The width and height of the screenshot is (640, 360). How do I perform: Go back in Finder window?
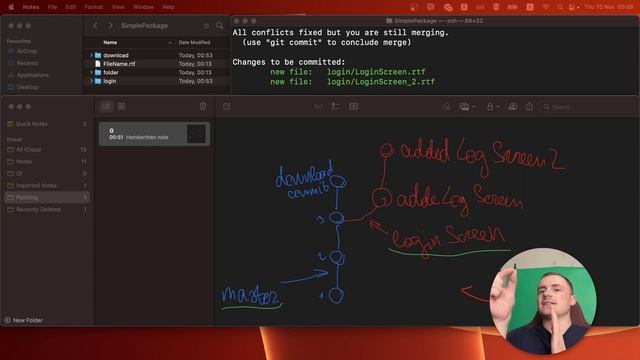[96, 25]
